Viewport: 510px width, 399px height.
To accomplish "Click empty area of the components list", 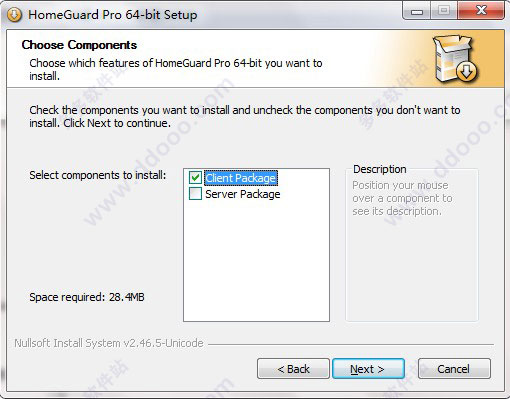I will coord(256,262).
